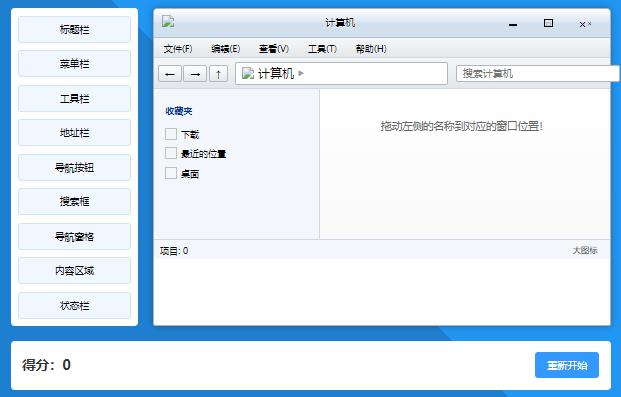Viewport: 621px width, 397px height.
Task: Click the computer icon in address bar
Action: 248,73
